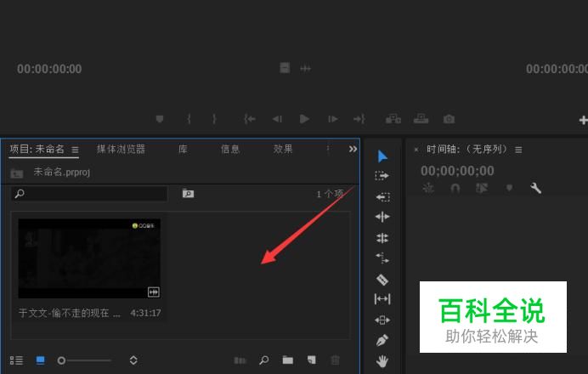Toggle Linked Selection in timeline
Image resolution: width=588 pixels, height=374 pixels.
click(x=482, y=188)
